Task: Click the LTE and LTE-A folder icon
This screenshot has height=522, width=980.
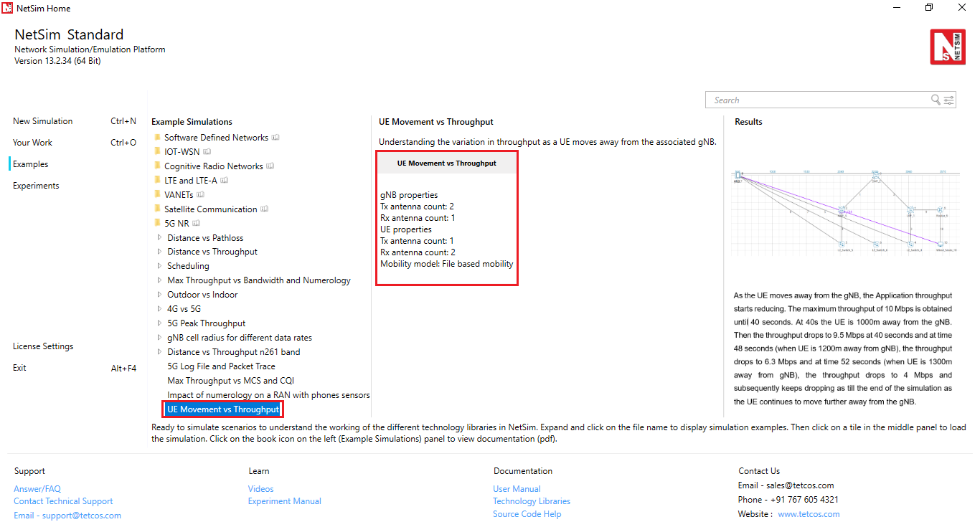Action: click(x=157, y=180)
